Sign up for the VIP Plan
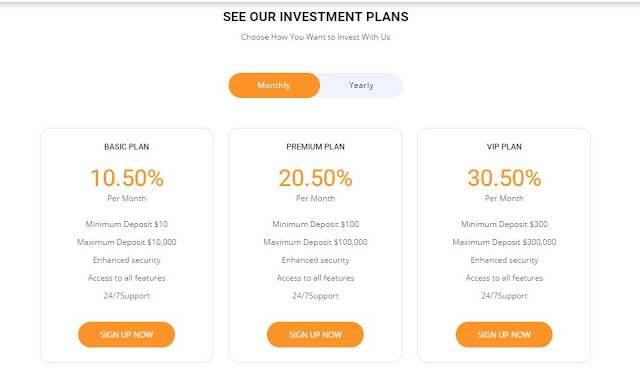The image size is (640, 370). coord(504,335)
